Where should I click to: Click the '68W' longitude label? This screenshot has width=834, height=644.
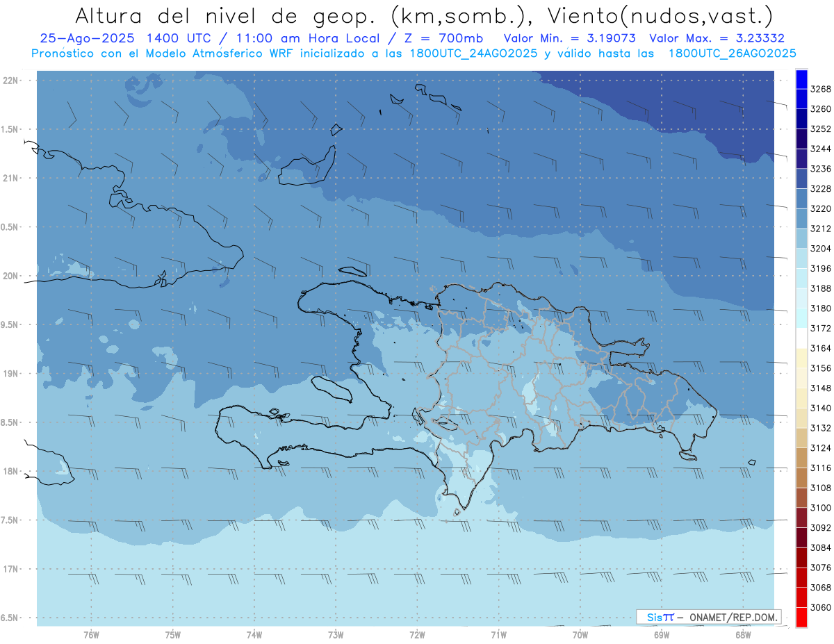(743, 634)
